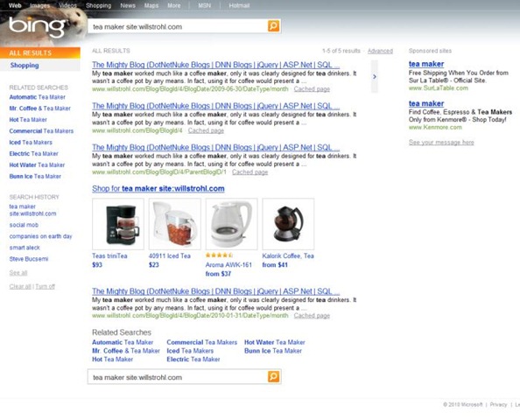This screenshot has height=420, width=520.
Task: Open the 40911 Iced Tea product thumbnail
Action: coord(175,224)
